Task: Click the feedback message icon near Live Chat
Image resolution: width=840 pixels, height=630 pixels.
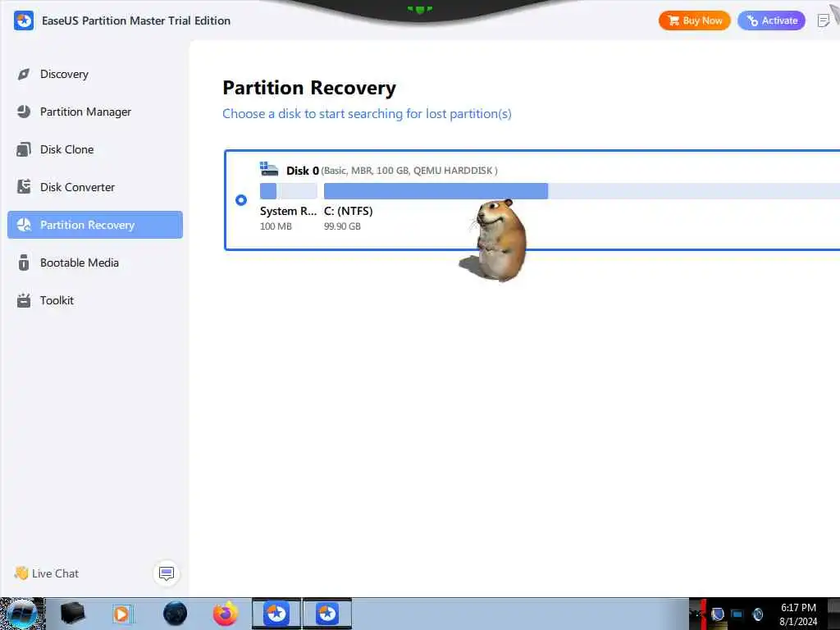Action: point(167,573)
